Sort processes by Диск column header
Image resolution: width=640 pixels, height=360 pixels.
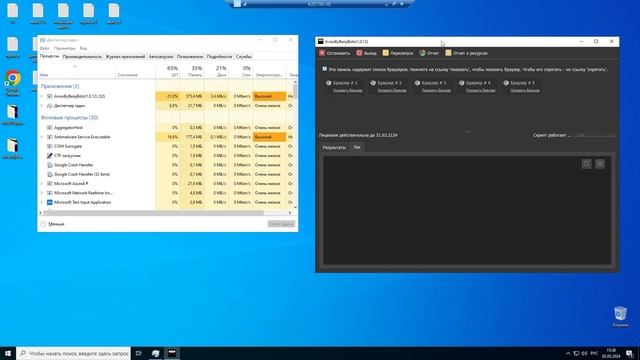pos(216,71)
